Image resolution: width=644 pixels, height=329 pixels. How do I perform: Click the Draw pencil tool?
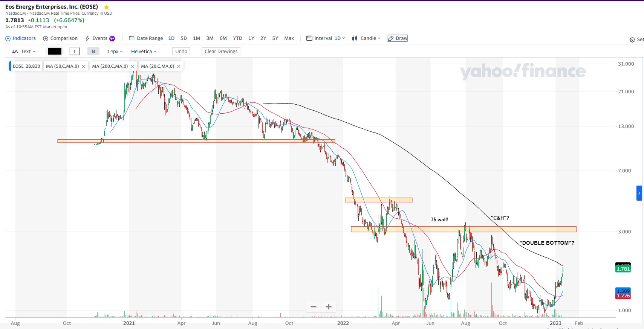398,38
